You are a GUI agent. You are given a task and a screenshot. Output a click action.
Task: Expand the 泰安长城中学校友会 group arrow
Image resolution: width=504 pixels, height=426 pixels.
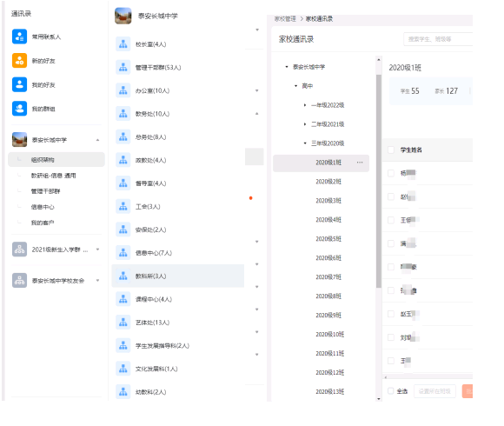click(97, 280)
